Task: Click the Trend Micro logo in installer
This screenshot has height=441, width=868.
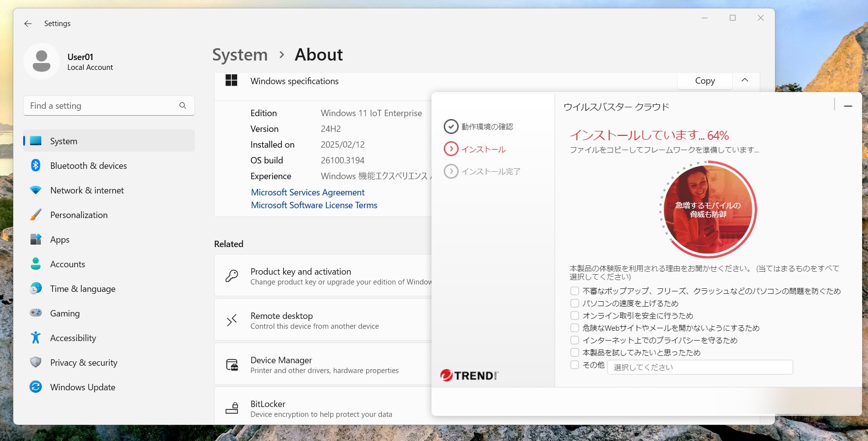Action: click(469, 376)
